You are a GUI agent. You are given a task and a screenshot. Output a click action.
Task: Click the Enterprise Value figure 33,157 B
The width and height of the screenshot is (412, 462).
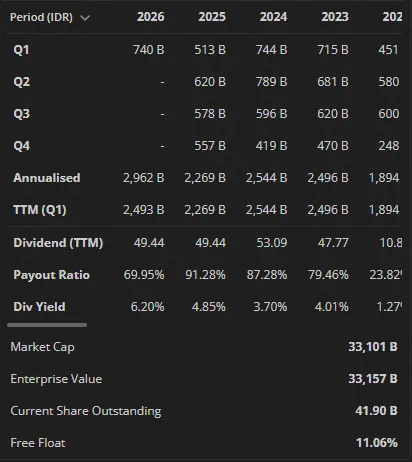373,379
